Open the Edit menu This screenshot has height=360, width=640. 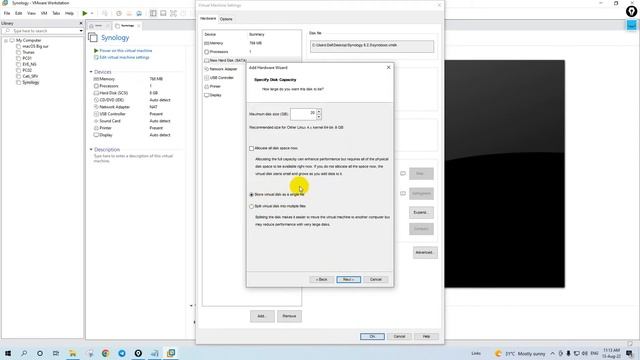coord(19,13)
